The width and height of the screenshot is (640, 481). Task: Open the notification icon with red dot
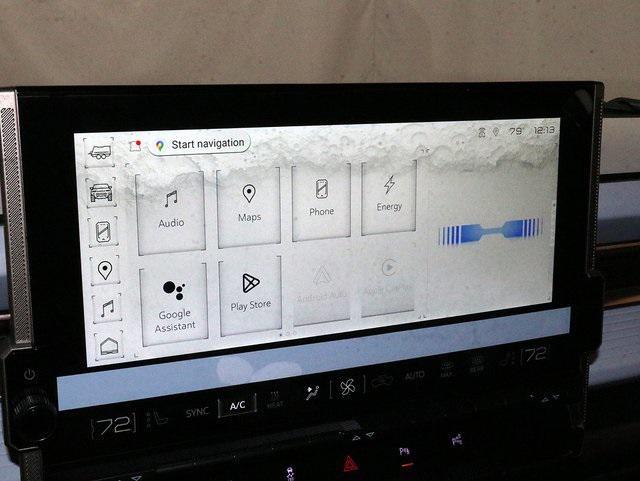coord(135,145)
